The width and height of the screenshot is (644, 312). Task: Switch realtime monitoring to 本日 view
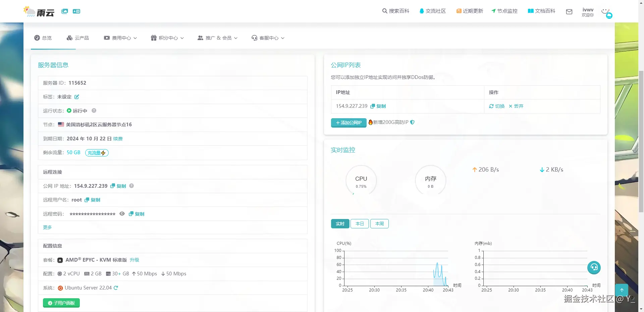[x=360, y=223]
